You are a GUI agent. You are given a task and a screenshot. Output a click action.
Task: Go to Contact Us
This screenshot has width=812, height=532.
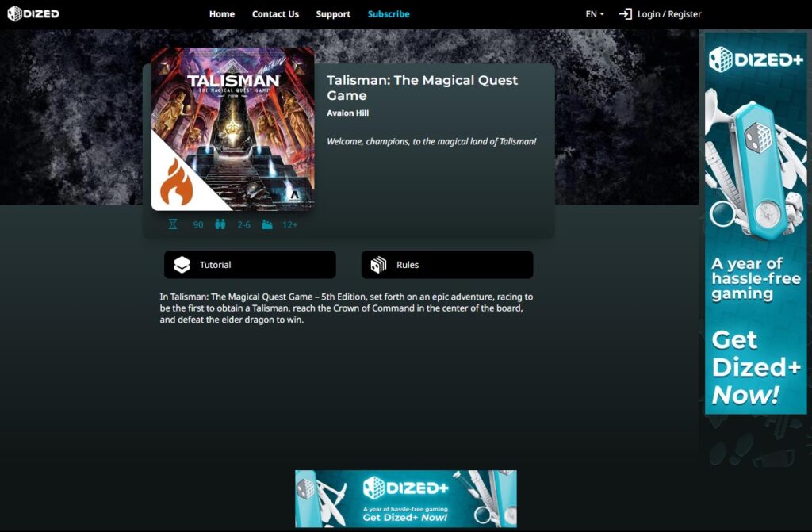[275, 14]
